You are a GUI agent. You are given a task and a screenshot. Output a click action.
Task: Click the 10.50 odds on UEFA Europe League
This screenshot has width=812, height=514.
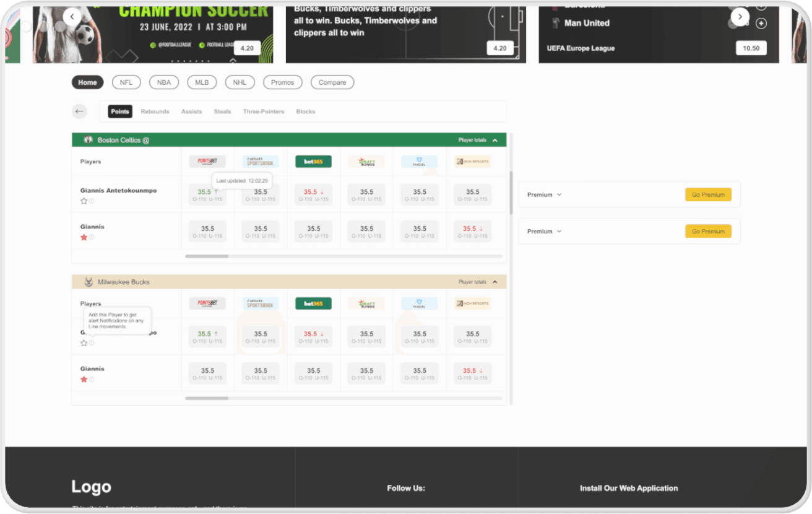tap(751, 48)
